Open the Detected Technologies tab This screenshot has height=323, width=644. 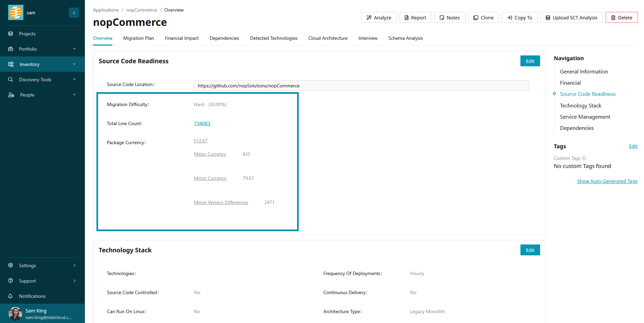click(x=274, y=38)
